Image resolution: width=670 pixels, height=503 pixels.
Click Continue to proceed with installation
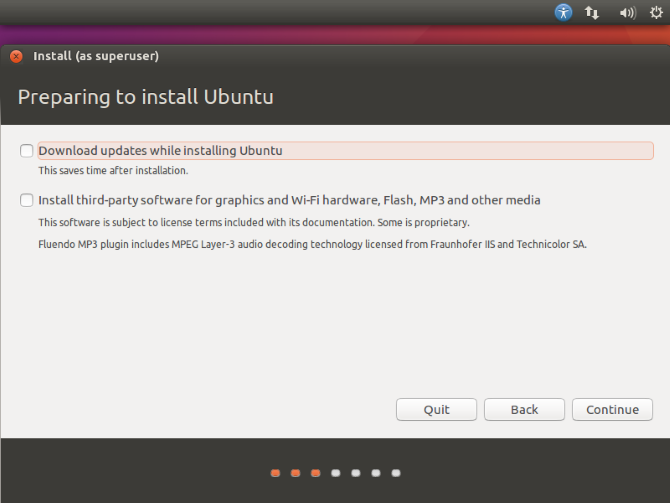pos(612,409)
